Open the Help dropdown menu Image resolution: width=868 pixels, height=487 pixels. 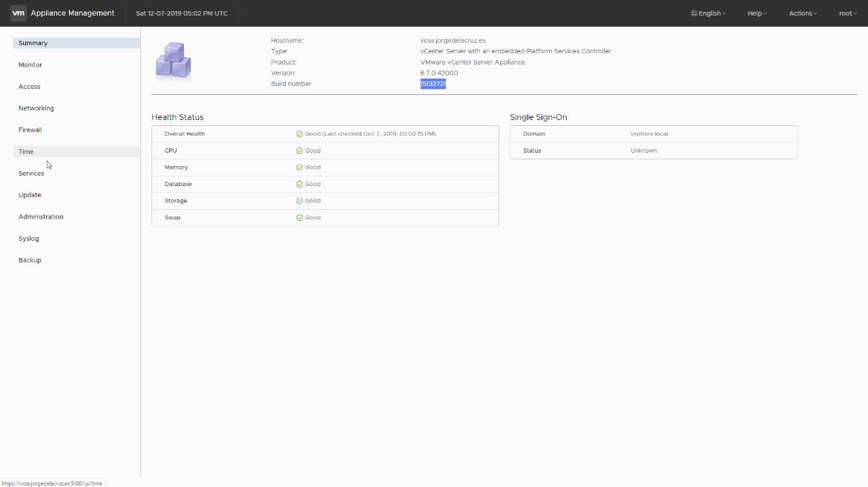pyautogui.click(x=757, y=13)
